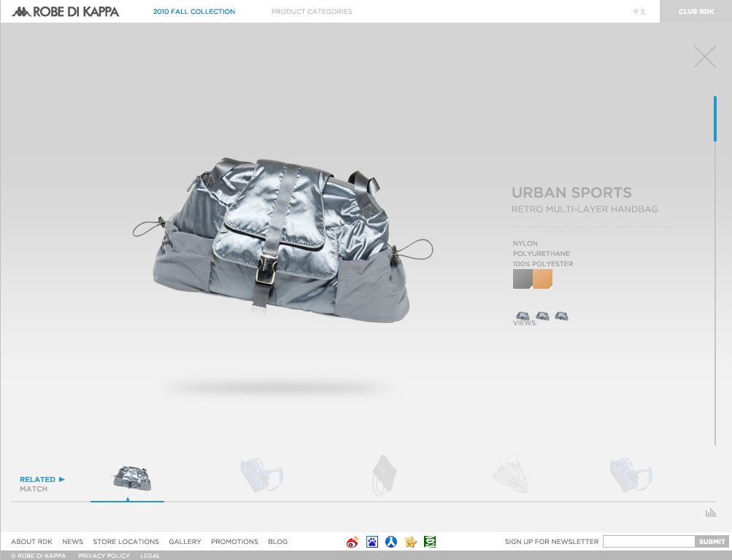
Task: Click the newsletter email input field
Action: [649, 542]
